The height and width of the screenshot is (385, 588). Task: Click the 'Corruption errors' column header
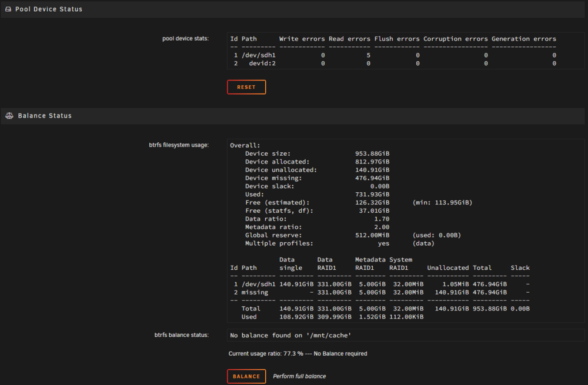pyautogui.click(x=456, y=39)
